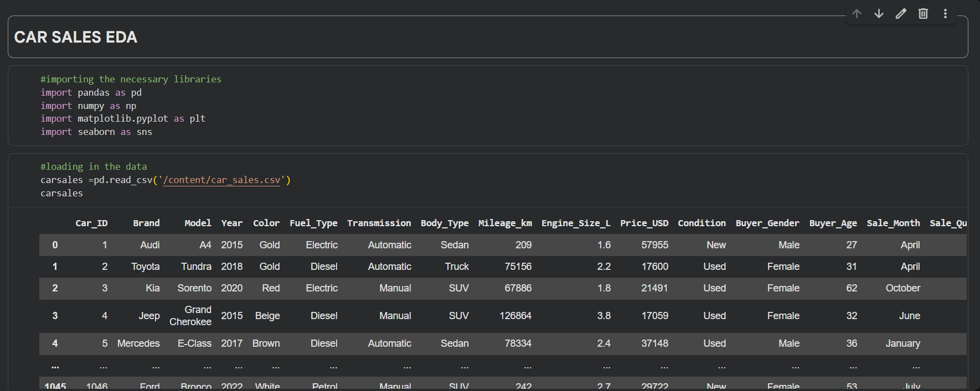The image size is (980, 391).
Task: Click the Car_ID column header
Action: [x=91, y=223]
